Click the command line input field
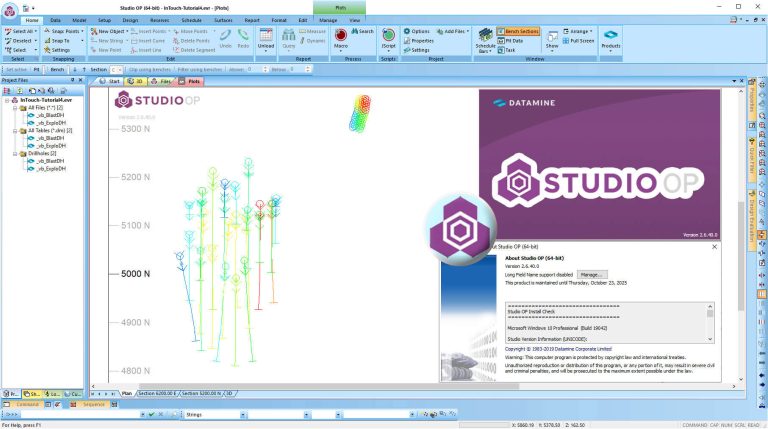Image resolution: width=768 pixels, height=429 pixels. point(80,415)
